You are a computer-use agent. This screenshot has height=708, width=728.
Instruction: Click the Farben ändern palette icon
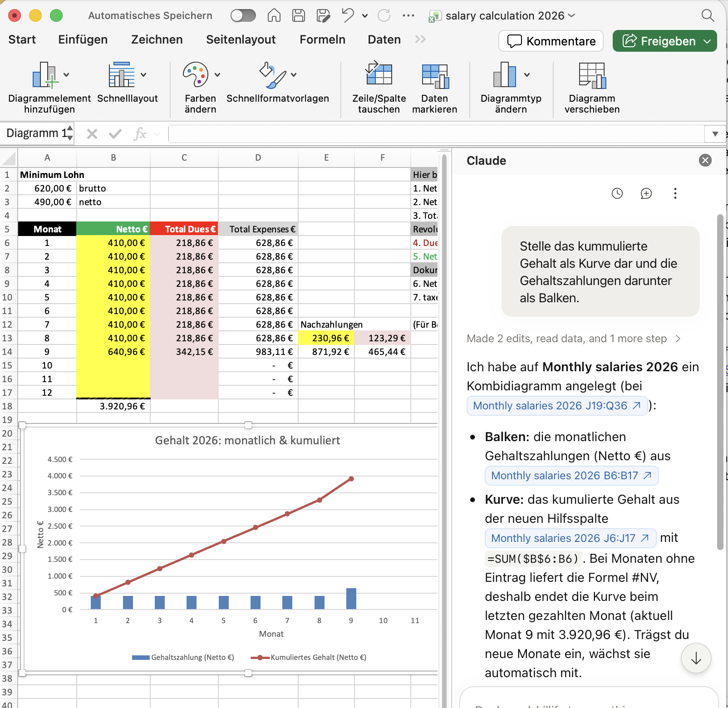pyautogui.click(x=196, y=74)
